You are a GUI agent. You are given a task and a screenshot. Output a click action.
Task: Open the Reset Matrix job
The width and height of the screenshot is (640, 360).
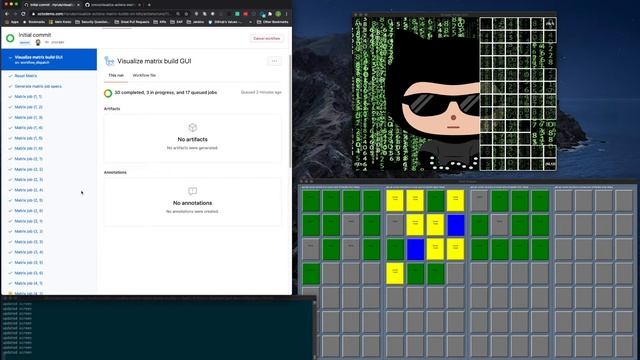pyautogui.click(x=26, y=76)
